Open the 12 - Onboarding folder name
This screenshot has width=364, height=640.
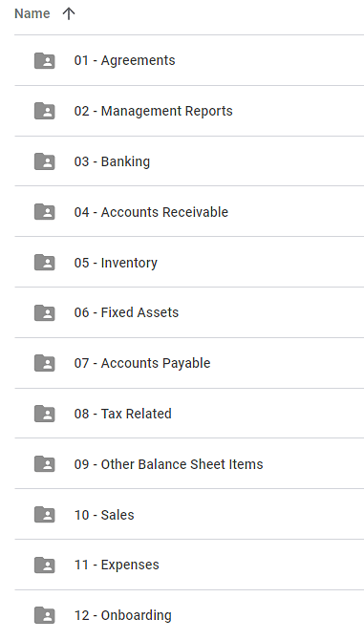click(x=123, y=615)
